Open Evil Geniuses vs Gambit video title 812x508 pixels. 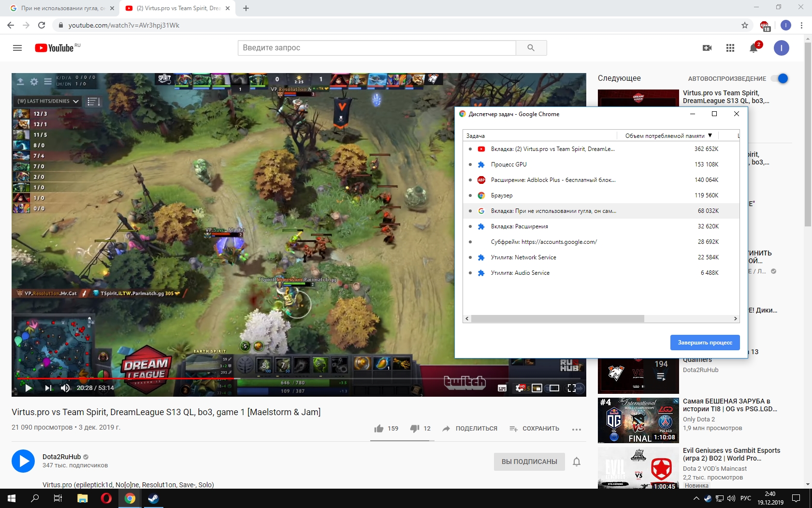pyautogui.click(x=731, y=454)
